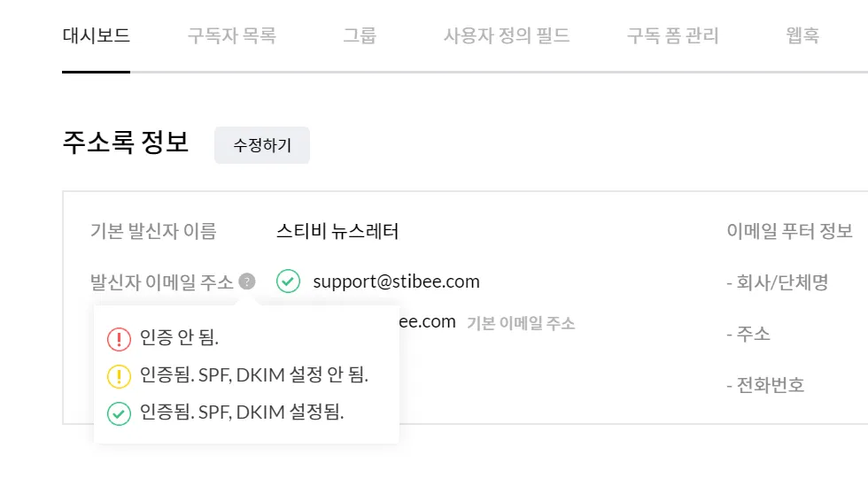
Task: Click the 주소록 정보 heading
Action: [125, 143]
